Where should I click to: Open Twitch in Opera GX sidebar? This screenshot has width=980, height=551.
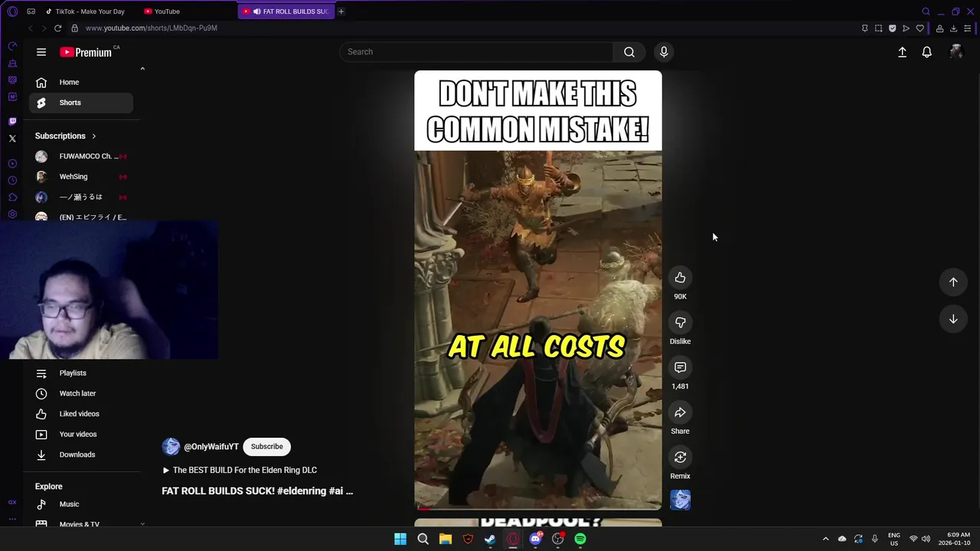[12, 122]
